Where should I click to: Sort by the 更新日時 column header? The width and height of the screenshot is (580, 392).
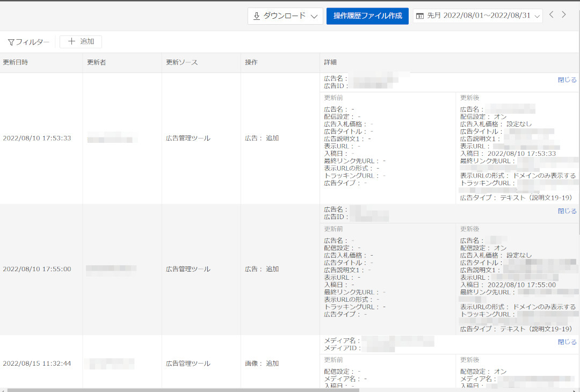click(15, 62)
